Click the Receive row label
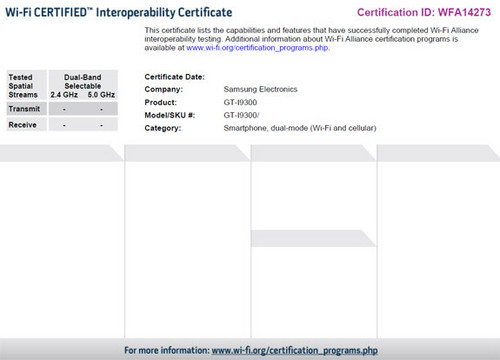This screenshot has height=360, width=500. click(26, 125)
